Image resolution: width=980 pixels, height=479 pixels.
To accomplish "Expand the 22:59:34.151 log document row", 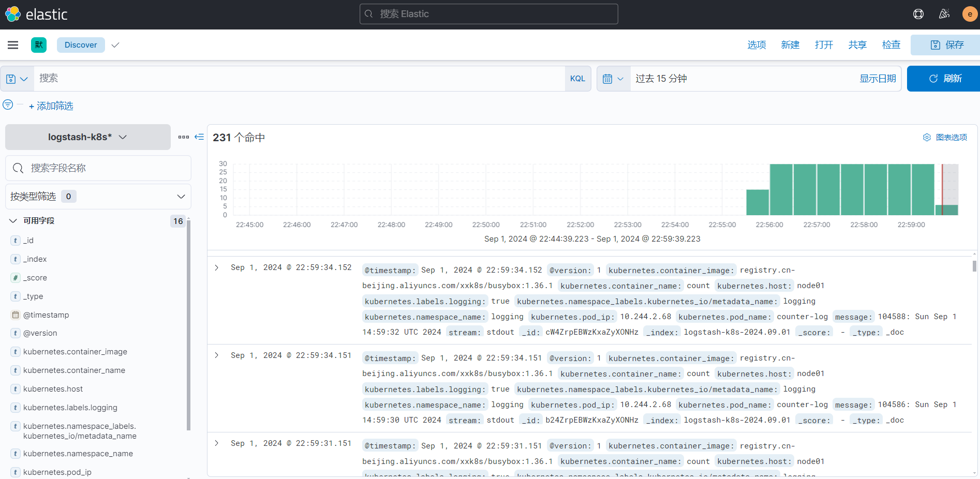I will click(217, 355).
